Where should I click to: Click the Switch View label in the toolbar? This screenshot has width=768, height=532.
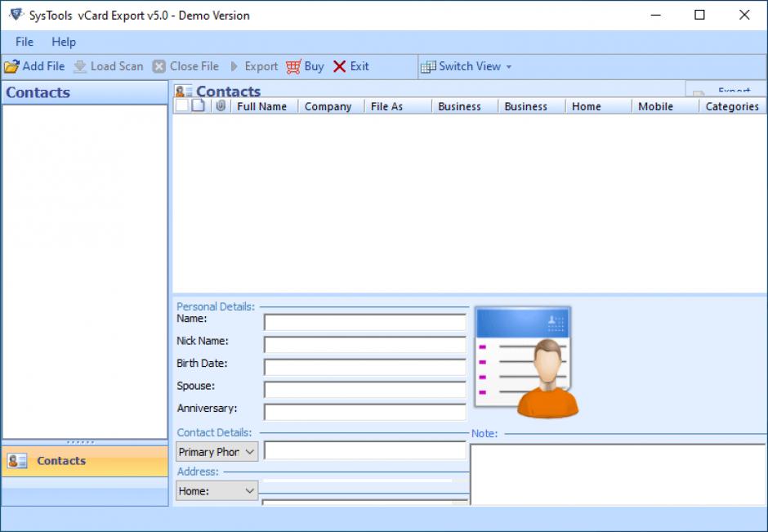click(x=470, y=66)
